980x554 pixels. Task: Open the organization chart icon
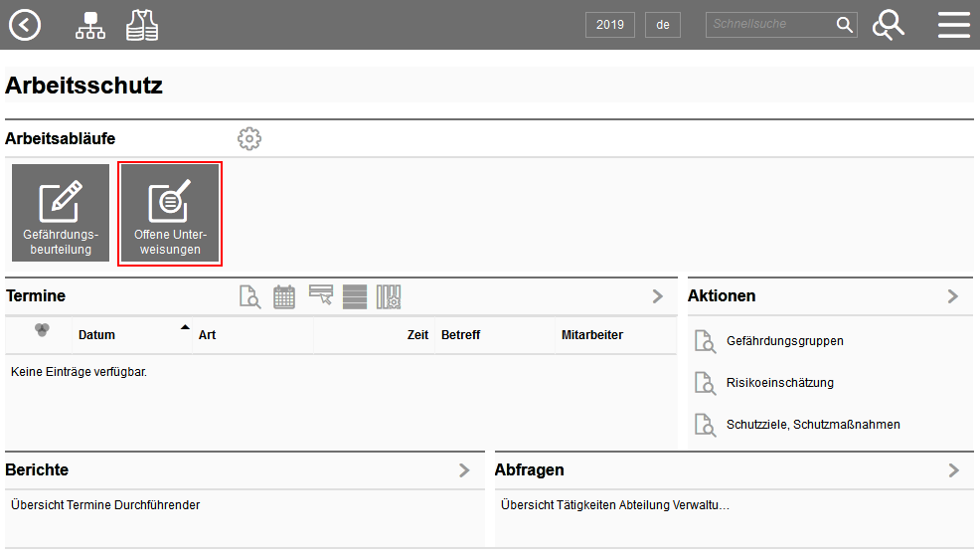[x=90, y=26]
